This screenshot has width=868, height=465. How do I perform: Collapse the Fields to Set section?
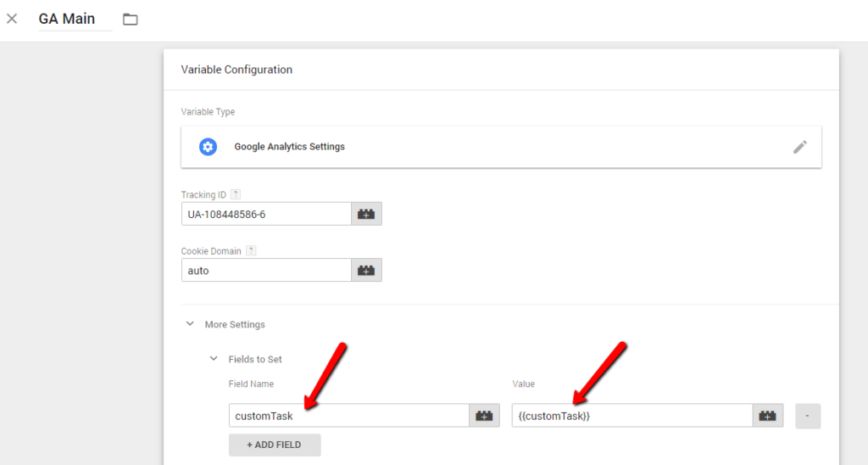coord(214,359)
